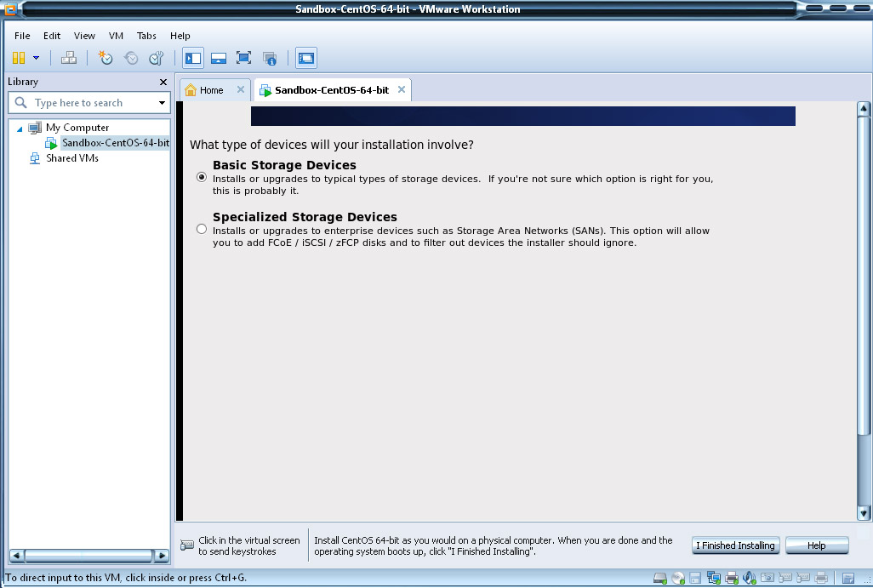Click the CD/DVD drive status icon
The image size is (873, 588).
677,578
